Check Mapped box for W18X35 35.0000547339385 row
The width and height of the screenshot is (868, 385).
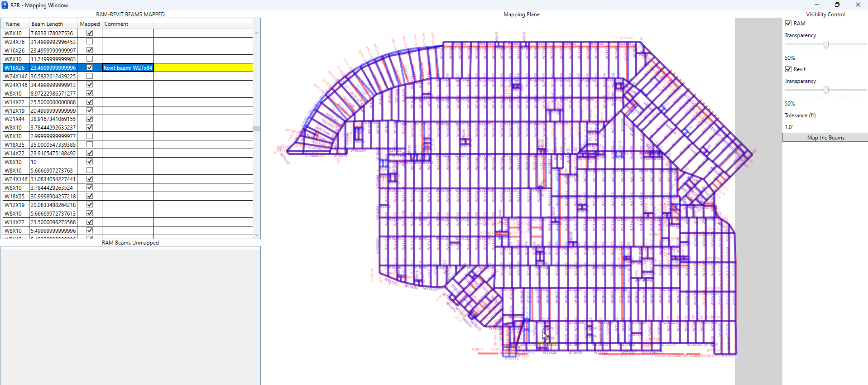[90, 144]
